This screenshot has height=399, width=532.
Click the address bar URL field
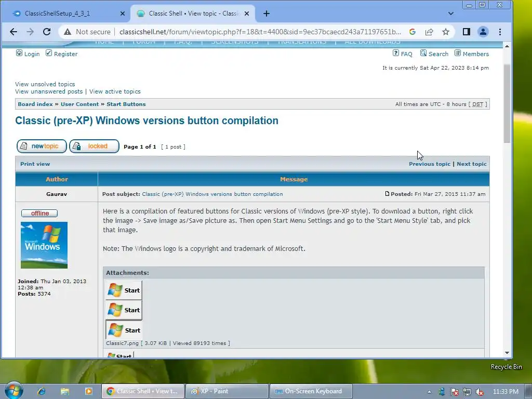260,32
